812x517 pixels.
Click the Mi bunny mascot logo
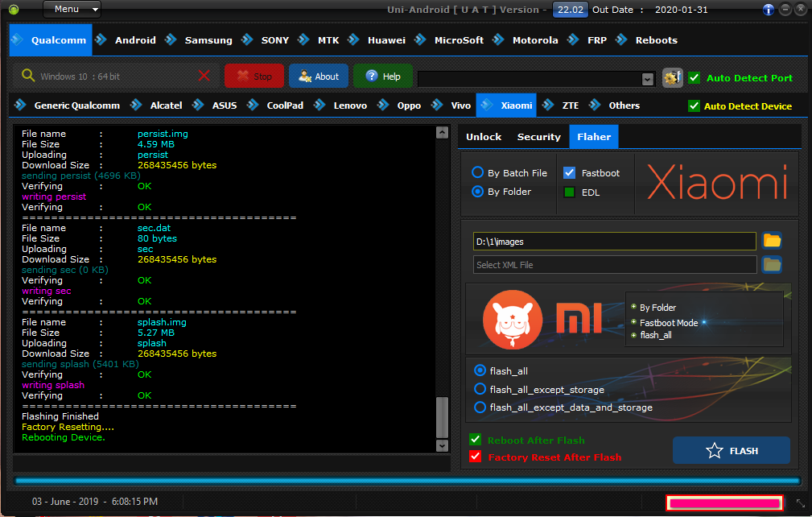click(513, 319)
